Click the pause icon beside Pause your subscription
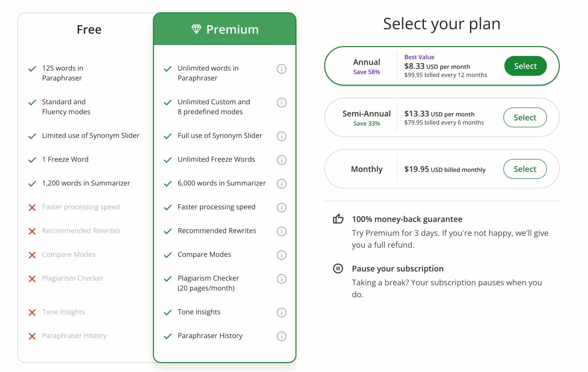 338,269
